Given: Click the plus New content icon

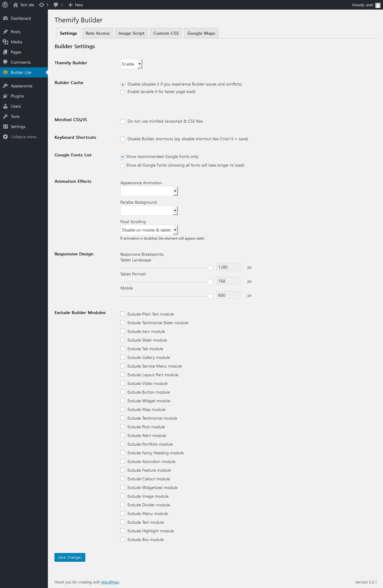Looking at the screenshot, I should pos(71,5).
